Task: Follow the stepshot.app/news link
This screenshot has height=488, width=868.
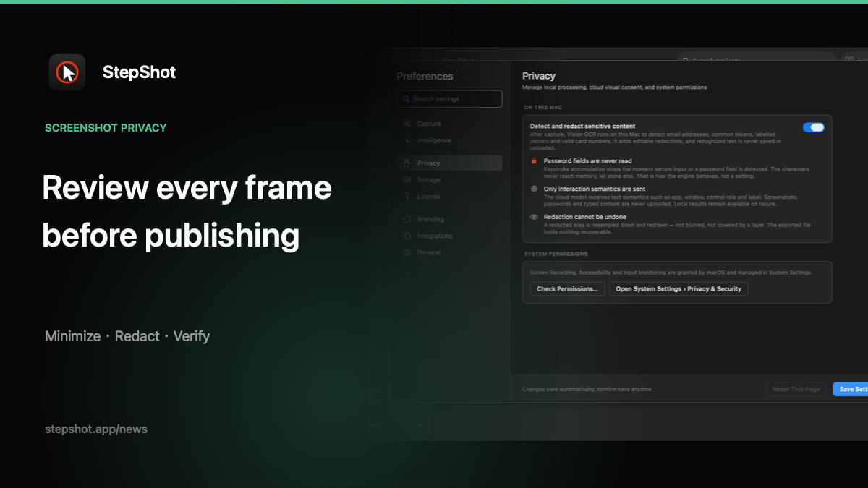Action: pyautogui.click(x=96, y=429)
